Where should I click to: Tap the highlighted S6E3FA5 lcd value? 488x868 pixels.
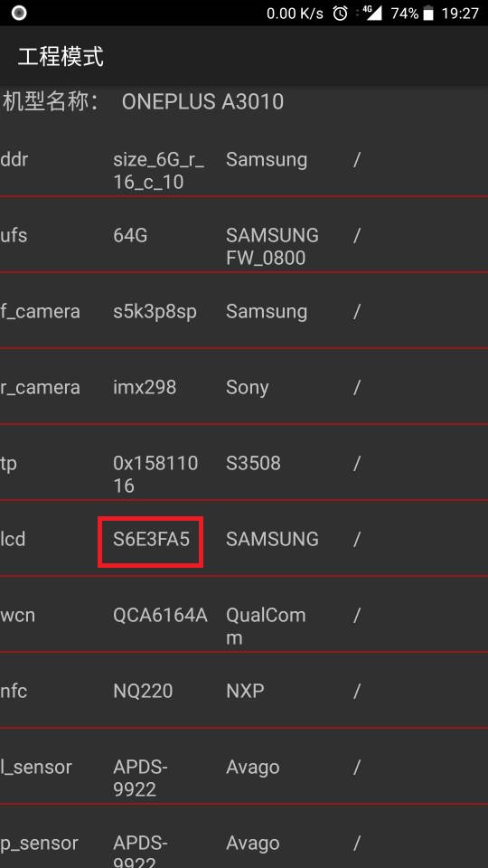151,539
